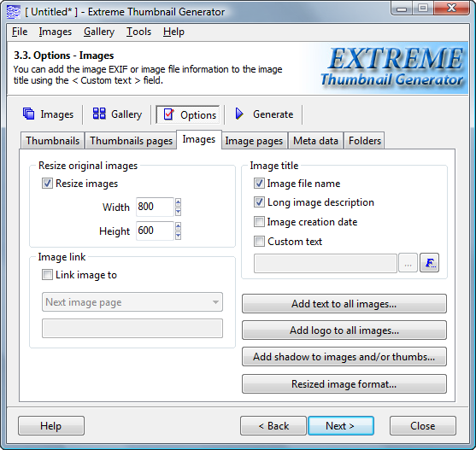476x450 pixels.
Task: Switch to the Folders tab
Action: tap(365, 141)
